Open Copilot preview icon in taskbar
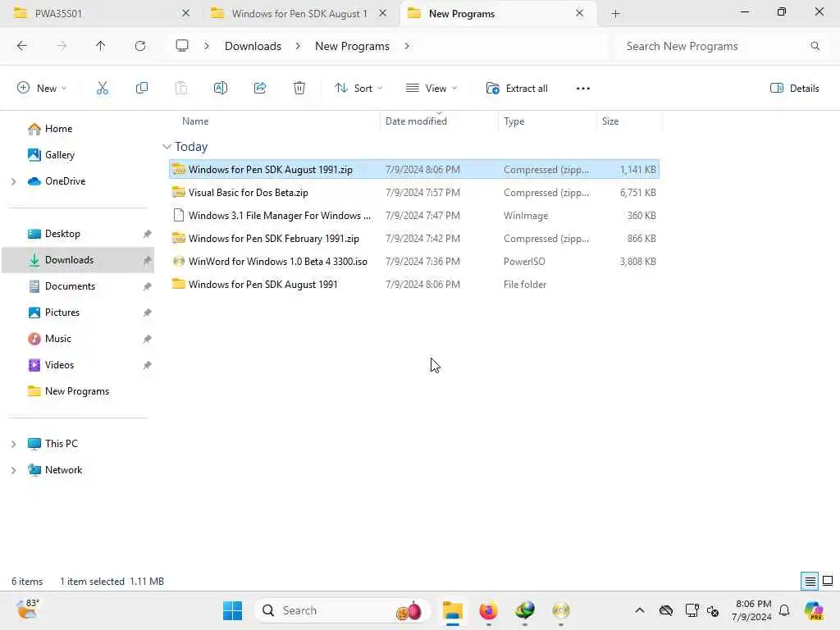Screen dimensions: 840x630 tap(814, 610)
